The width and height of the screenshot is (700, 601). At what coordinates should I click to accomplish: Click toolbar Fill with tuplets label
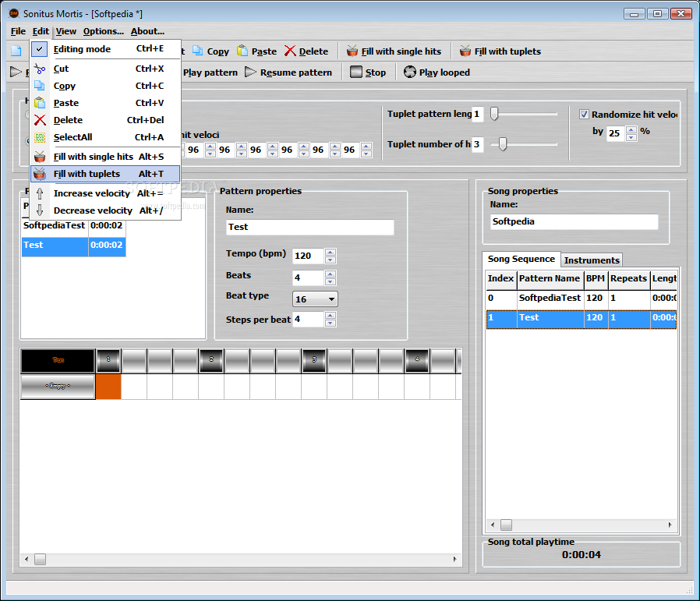(x=507, y=51)
